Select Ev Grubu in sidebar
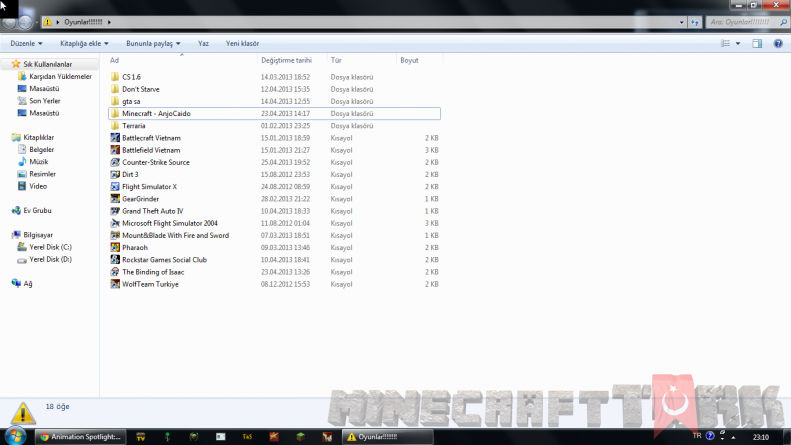Image resolution: width=791 pixels, height=445 pixels. click(37, 210)
